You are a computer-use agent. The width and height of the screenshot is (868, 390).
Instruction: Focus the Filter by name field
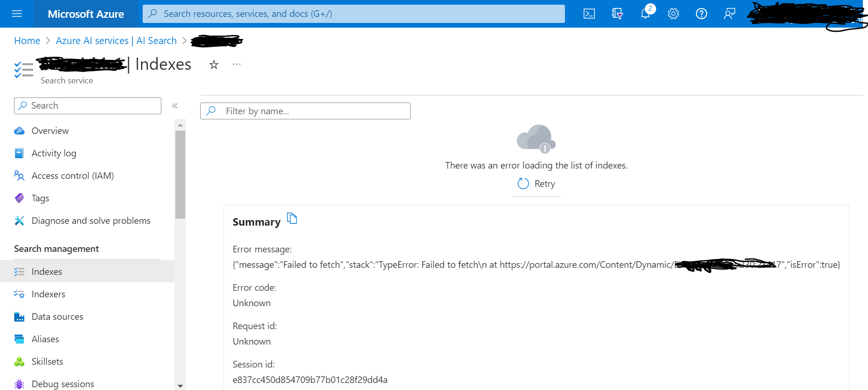click(x=305, y=111)
